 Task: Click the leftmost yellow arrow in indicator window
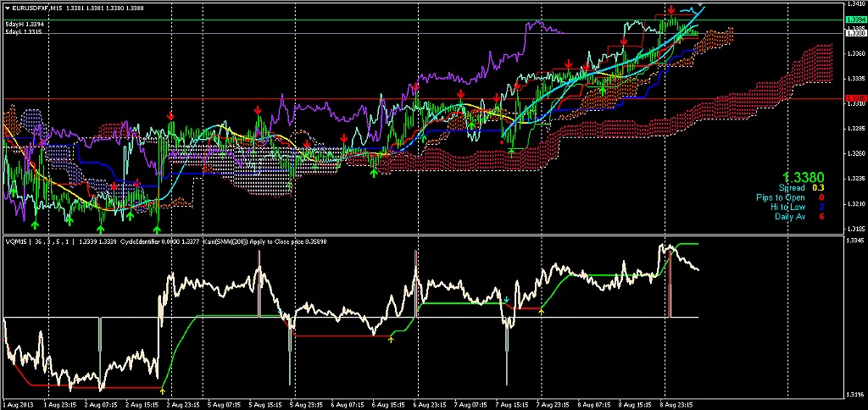tap(162, 391)
